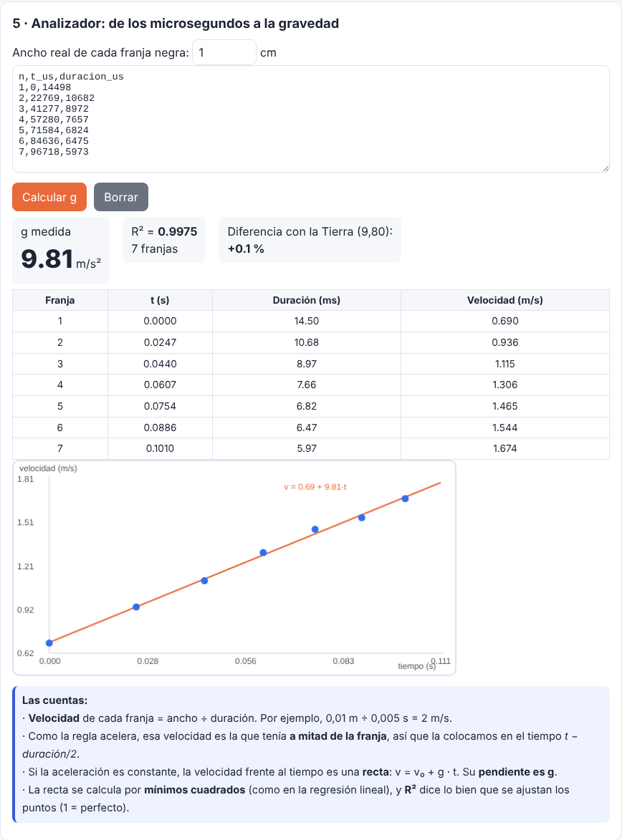This screenshot has width=622, height=840.
Task: Click velocity cell 1.674 in the table
Action: (x=505, y=448)
